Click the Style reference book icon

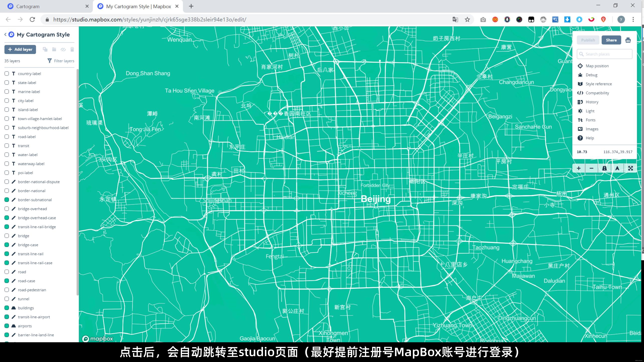coord(580,84)
